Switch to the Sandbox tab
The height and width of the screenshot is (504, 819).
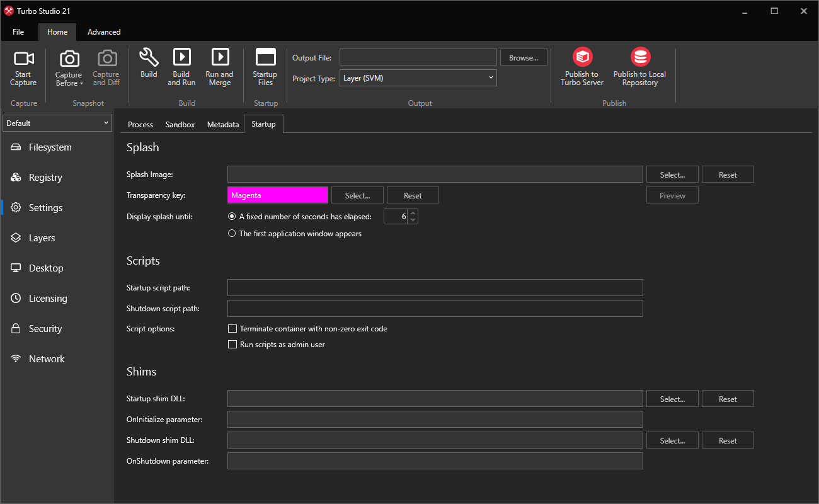click(180, 124)
